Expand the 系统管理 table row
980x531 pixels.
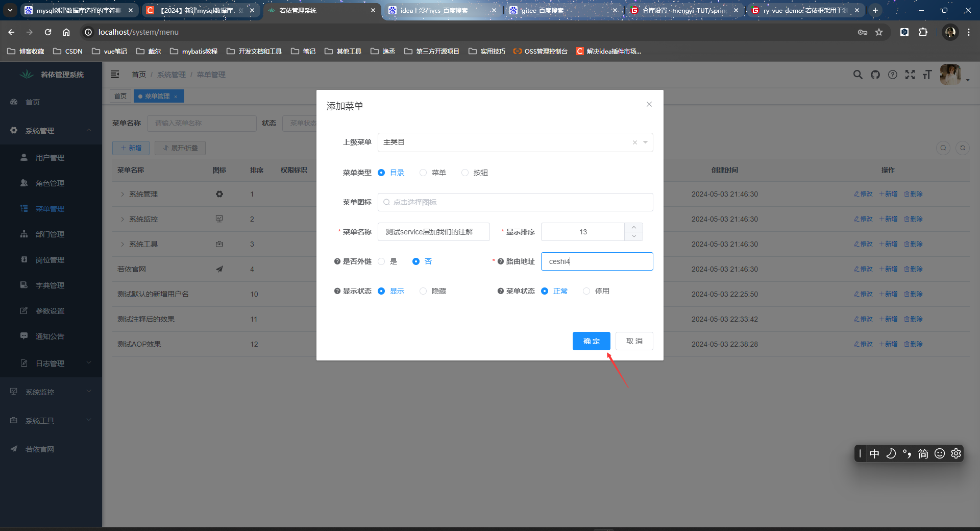click(x=122, y=194)
